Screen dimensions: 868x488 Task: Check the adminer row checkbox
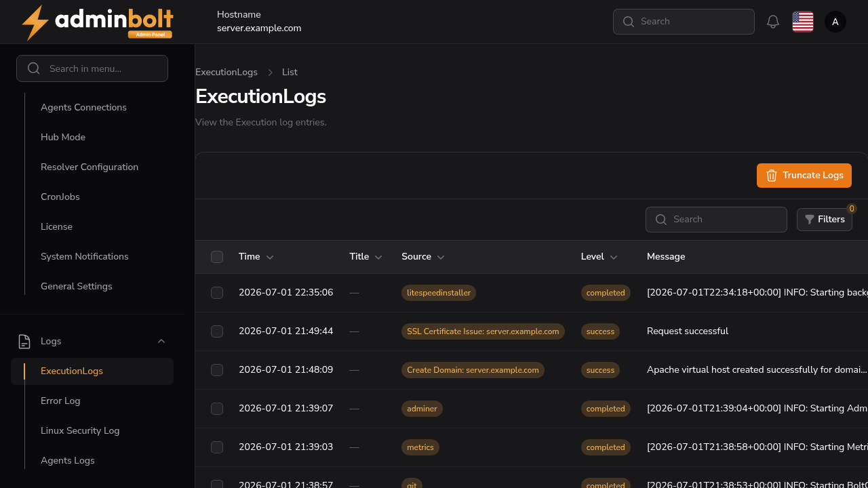tap(217, 409)
